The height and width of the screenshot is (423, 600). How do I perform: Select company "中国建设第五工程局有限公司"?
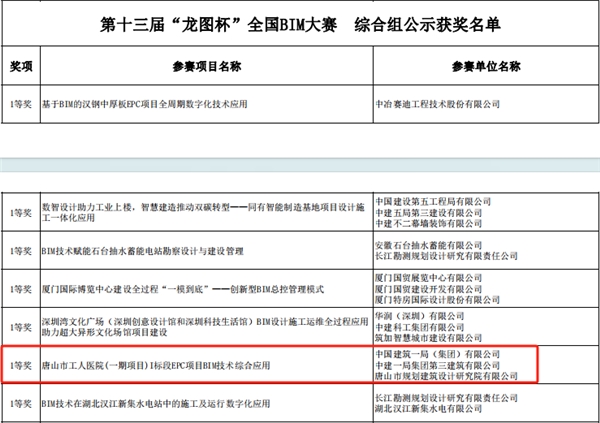point(433,201)
